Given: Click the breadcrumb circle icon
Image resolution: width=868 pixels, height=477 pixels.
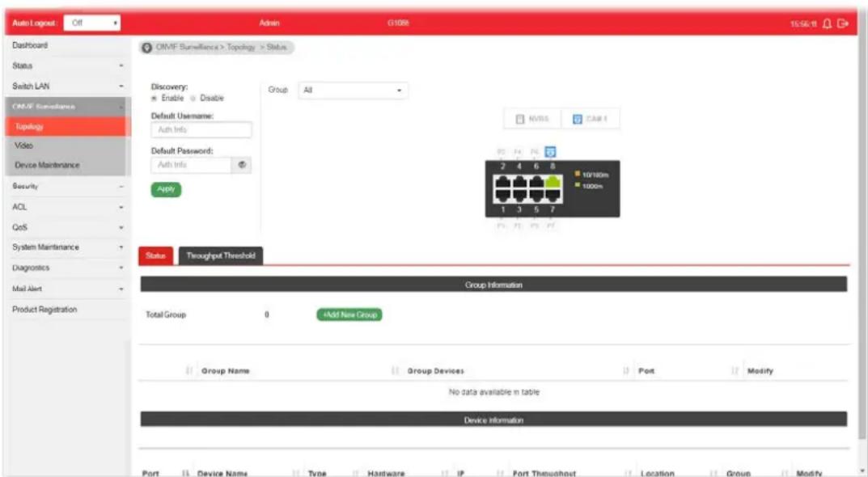Looking at the screenshot, I should coord(146,48).
